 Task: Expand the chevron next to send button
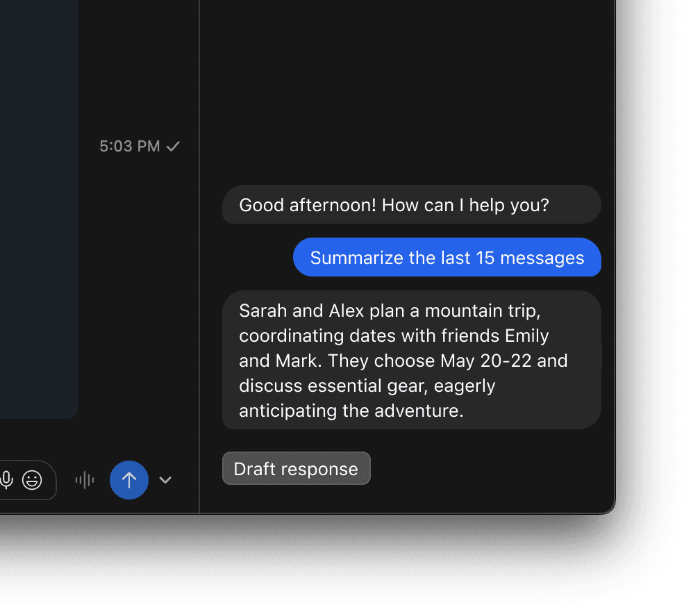pyautogui.click(x=165, y=480)
